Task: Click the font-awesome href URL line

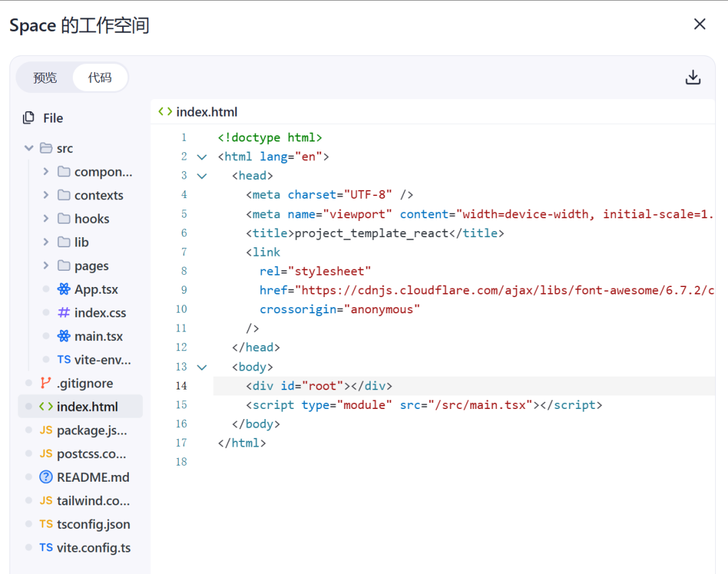Action: click(487, 290)
